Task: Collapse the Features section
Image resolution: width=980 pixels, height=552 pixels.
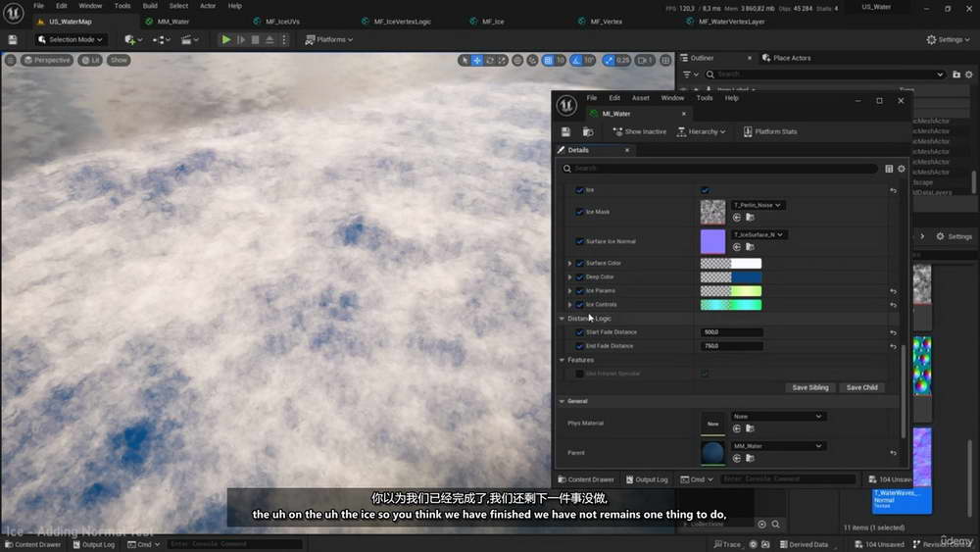Action: (562, 360)
